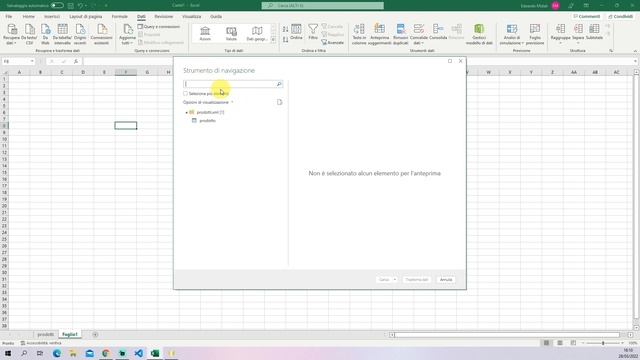The width and height of the screenshot is (640, 360).
Task: Click the Da testo/CSV import icon
Action: click(29, 34)
